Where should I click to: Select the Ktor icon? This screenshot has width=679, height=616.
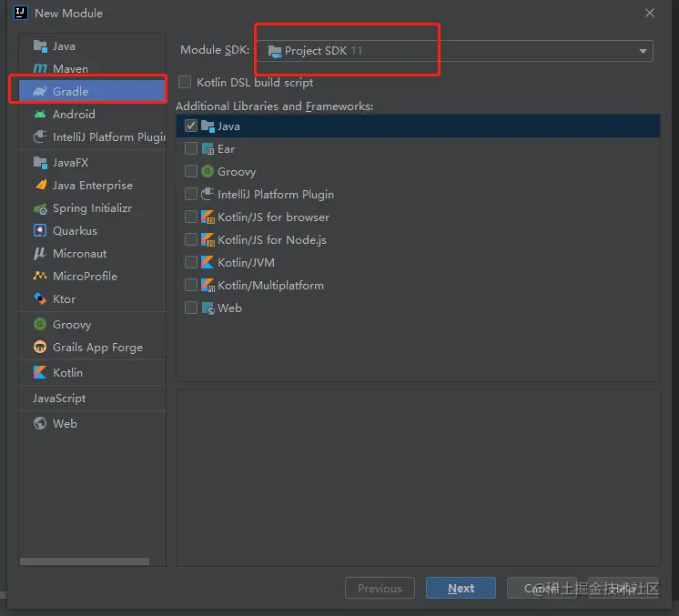pyautogui.click(x=40, y=298)
